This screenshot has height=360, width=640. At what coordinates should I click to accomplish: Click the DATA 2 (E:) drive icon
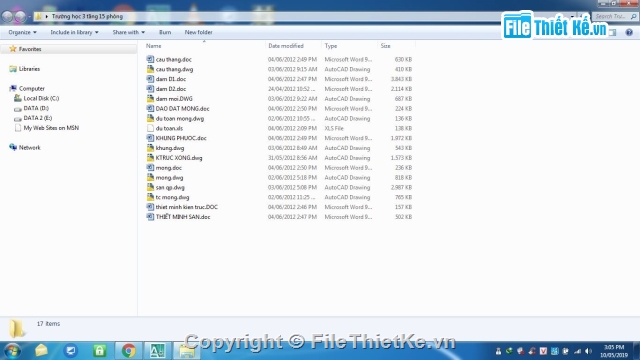[18, 118]
